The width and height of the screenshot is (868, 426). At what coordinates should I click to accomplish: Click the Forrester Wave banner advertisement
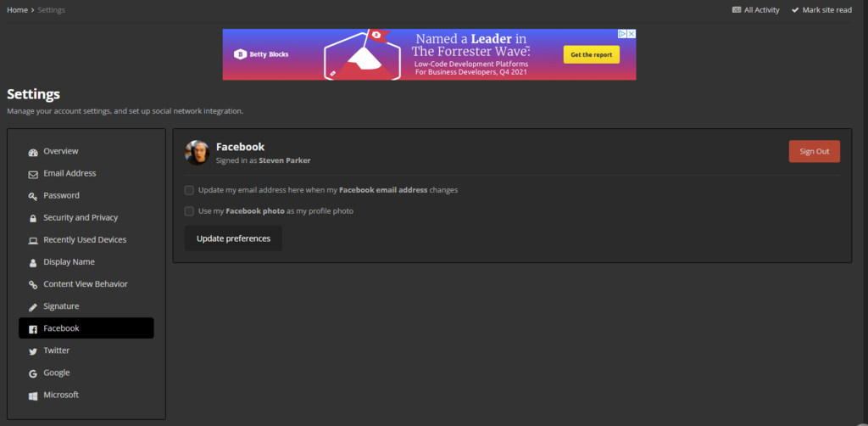point(429,54)
